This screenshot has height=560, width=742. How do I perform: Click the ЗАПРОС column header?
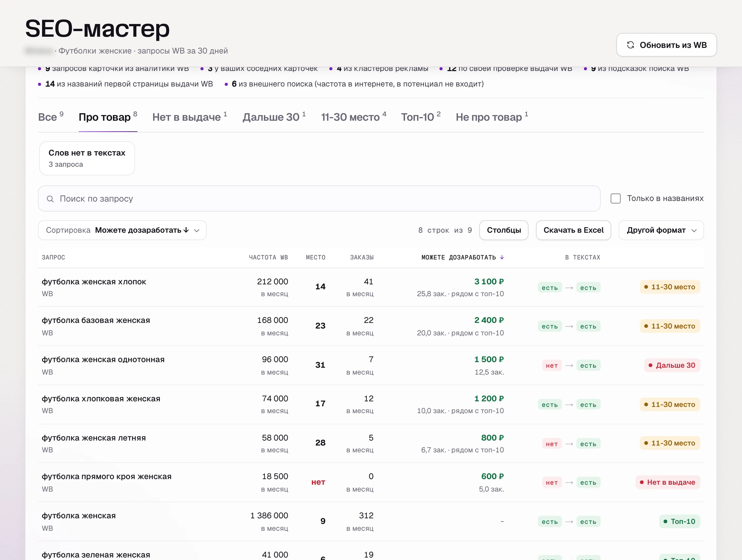tap(53, 257)
